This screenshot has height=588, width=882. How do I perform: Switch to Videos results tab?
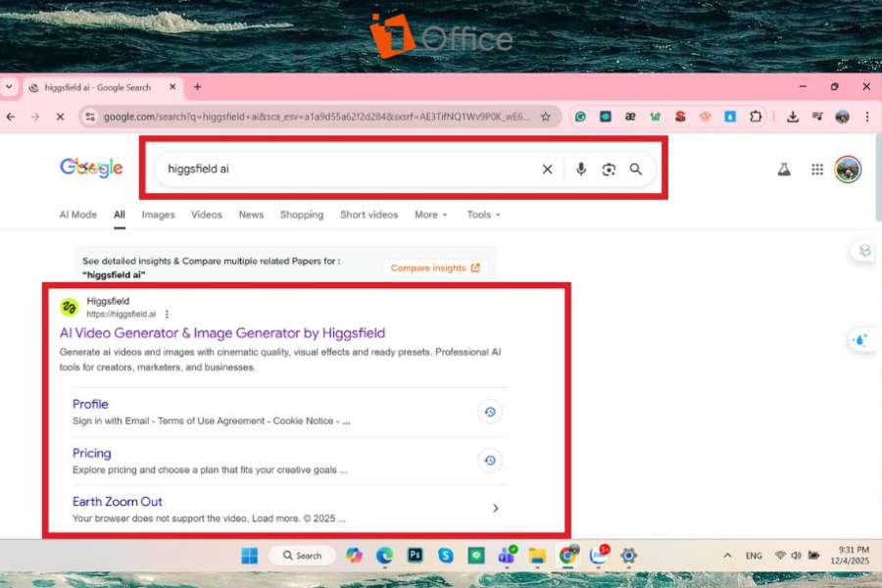[207, 215]
